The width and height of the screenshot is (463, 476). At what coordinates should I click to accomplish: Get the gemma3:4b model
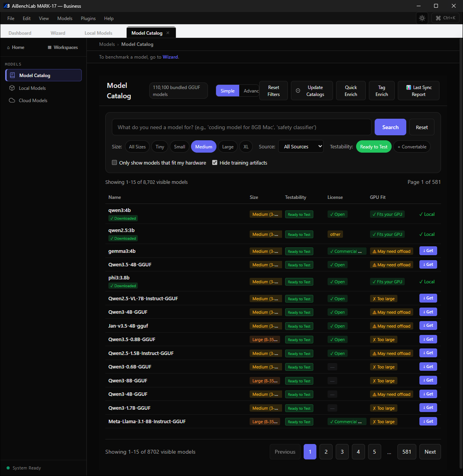[428, 251]
